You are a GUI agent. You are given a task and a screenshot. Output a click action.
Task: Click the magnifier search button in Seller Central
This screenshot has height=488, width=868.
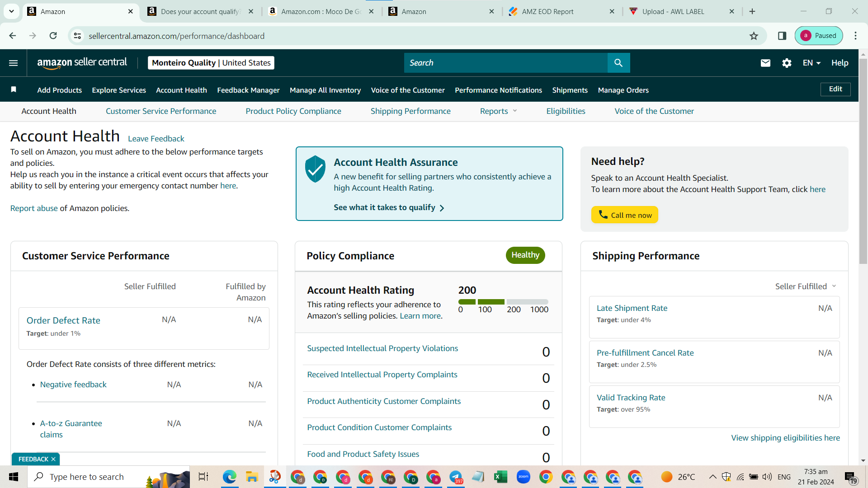point(618,63)
